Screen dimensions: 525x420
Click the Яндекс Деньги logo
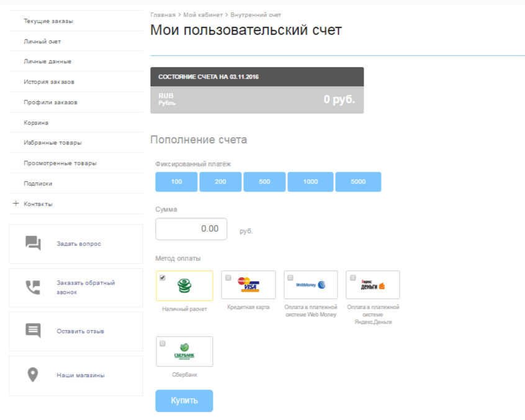[373, 285]
